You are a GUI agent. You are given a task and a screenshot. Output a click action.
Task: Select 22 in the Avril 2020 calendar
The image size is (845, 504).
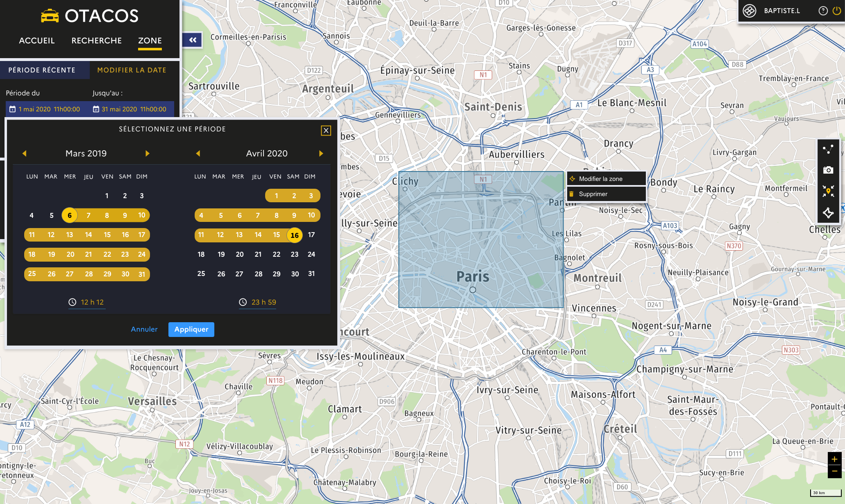[x=277, y=254]
